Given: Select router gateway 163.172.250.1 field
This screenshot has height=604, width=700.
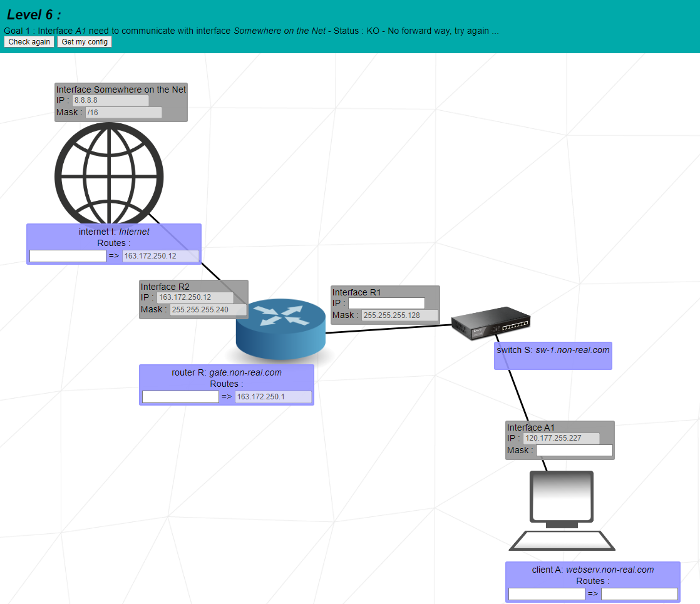Looking at the screenshot, I should [273, 396].
